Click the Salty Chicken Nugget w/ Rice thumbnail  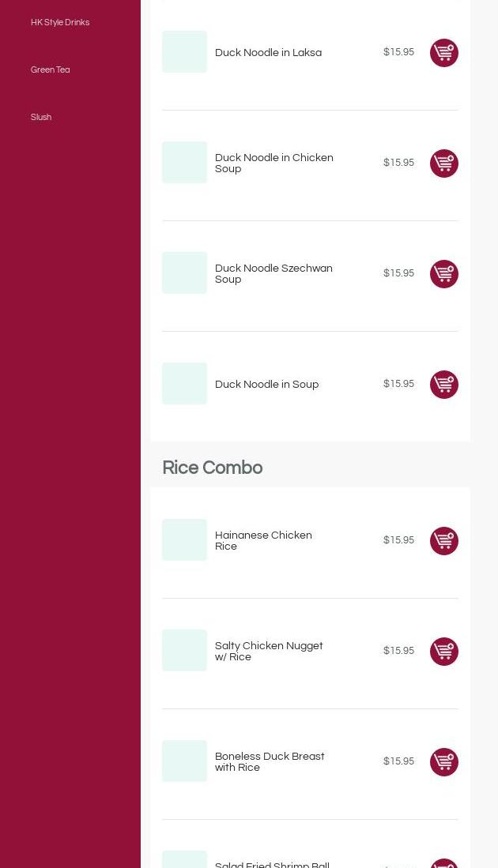pyautogui.click(x=184, y=651)
